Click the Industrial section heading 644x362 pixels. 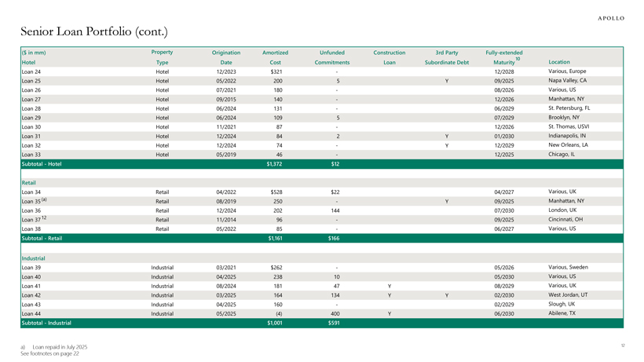coord(34,258)
